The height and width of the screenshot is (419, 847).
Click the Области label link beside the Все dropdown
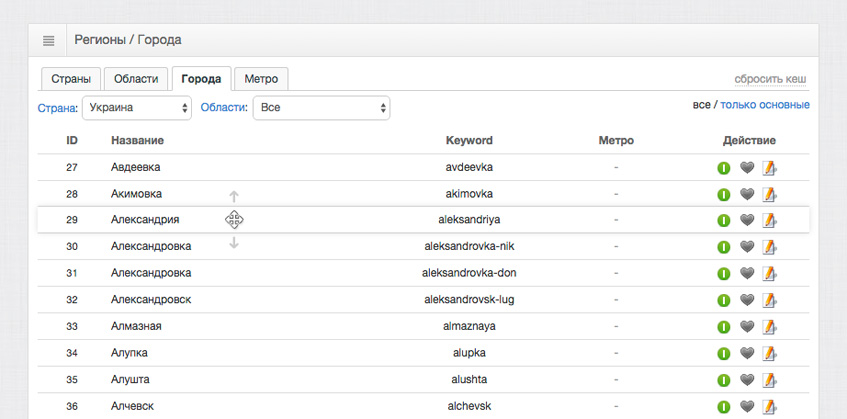224,107
